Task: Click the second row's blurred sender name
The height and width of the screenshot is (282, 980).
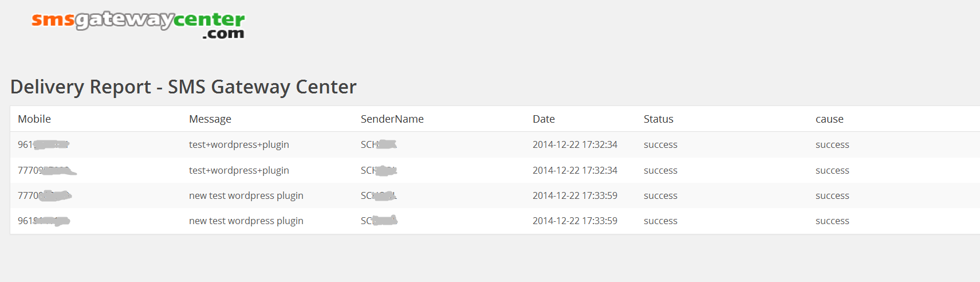Action: tap(379, 171)
